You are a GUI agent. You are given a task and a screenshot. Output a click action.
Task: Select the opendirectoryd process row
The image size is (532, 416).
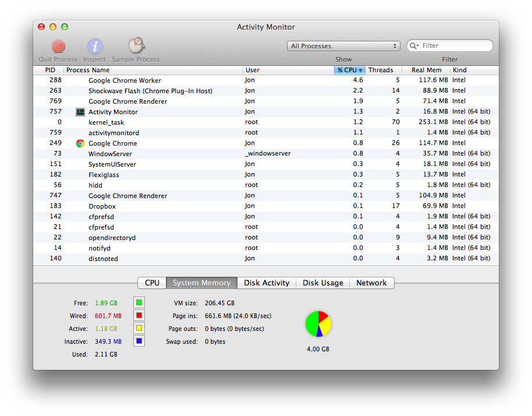click(266, 237)
